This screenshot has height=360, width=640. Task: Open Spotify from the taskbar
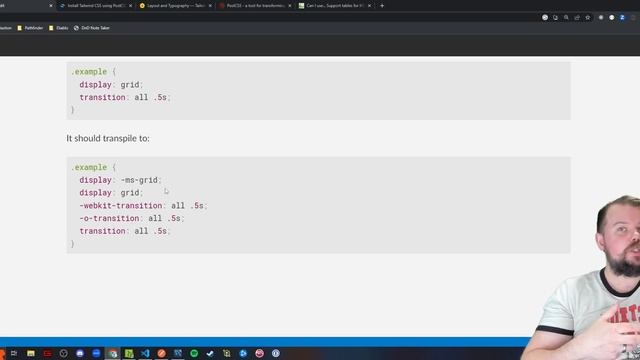[194, 353]
